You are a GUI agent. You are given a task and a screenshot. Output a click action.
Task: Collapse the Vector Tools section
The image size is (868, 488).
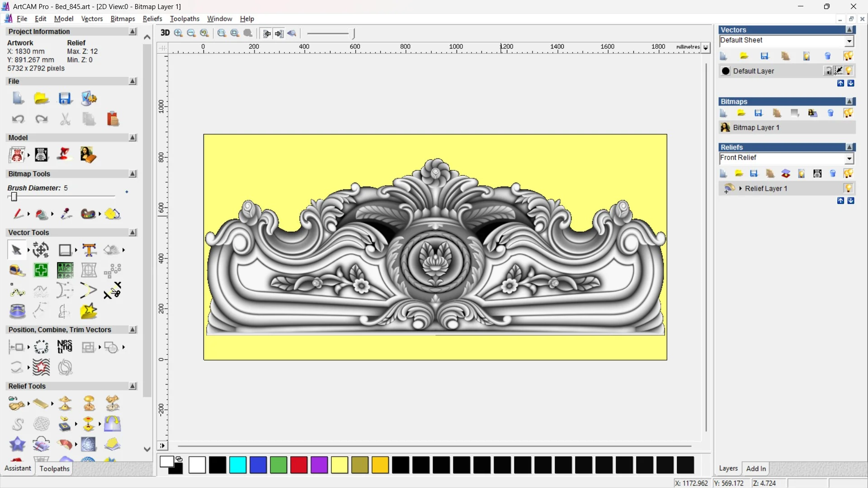tap(132, 232)
